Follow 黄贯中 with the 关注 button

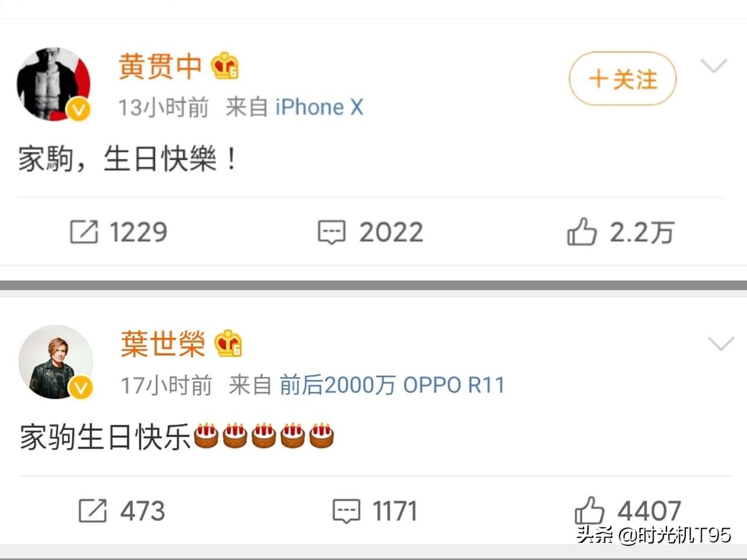(x=622, y=79)
